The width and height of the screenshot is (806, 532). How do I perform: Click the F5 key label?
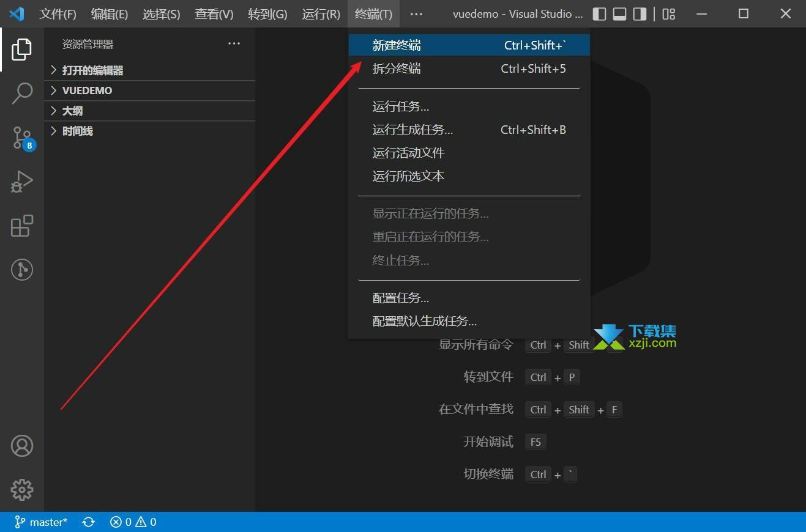(535, 441)
